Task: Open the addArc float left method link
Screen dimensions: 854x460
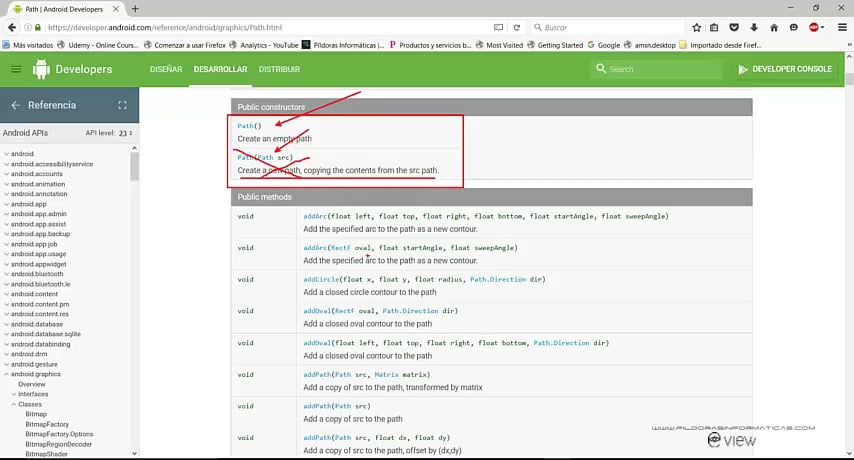Action: (x=315, y=216)
